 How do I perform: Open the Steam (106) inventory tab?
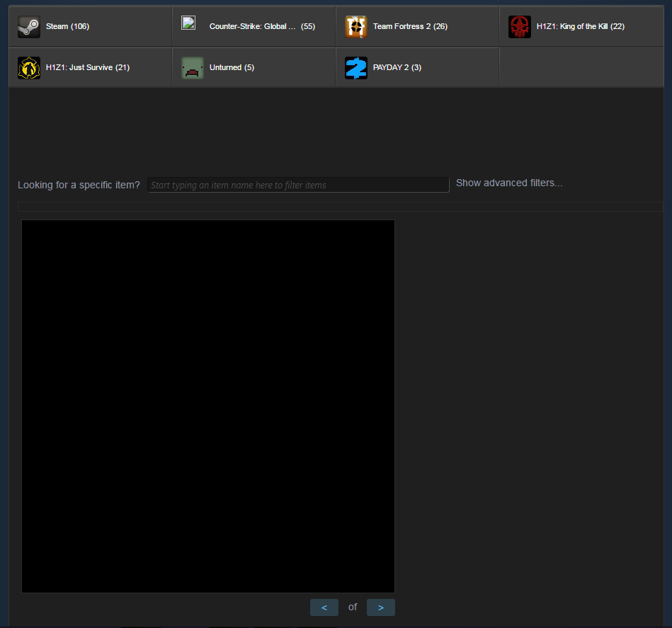(x=91, y=26)
